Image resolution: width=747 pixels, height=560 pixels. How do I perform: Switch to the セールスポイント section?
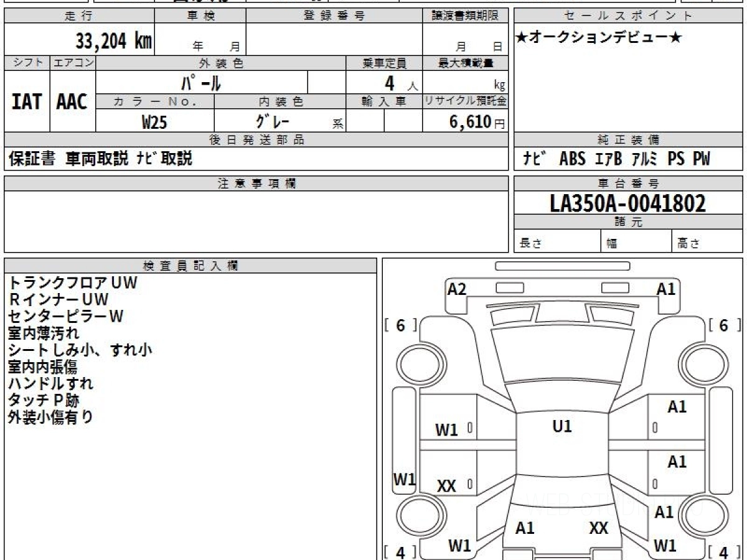[x=628, y=17]
